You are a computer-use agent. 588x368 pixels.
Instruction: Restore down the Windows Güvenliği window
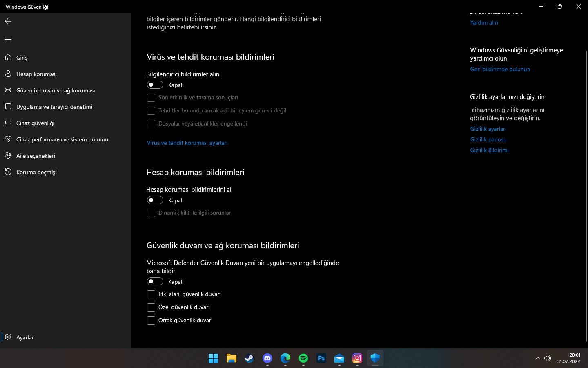560,7
